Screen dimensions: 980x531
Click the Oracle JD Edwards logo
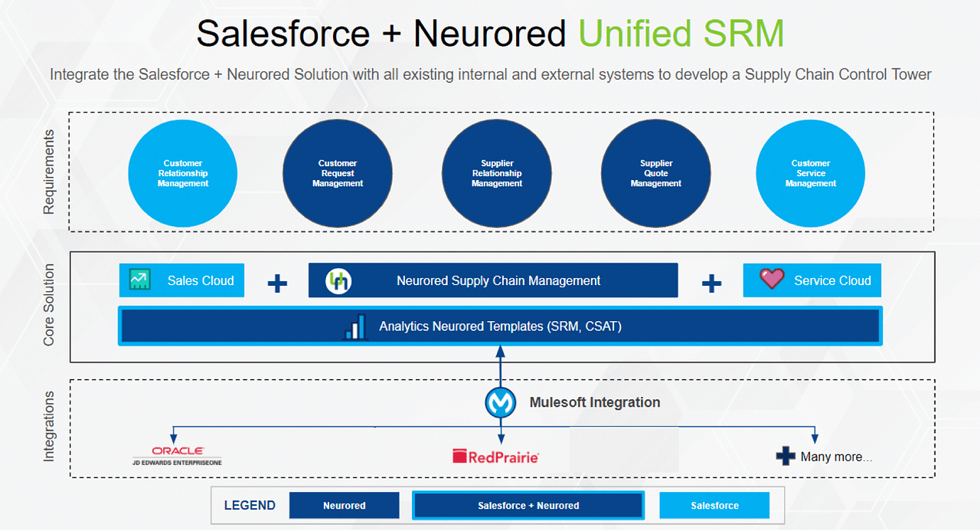coord(176,454)
